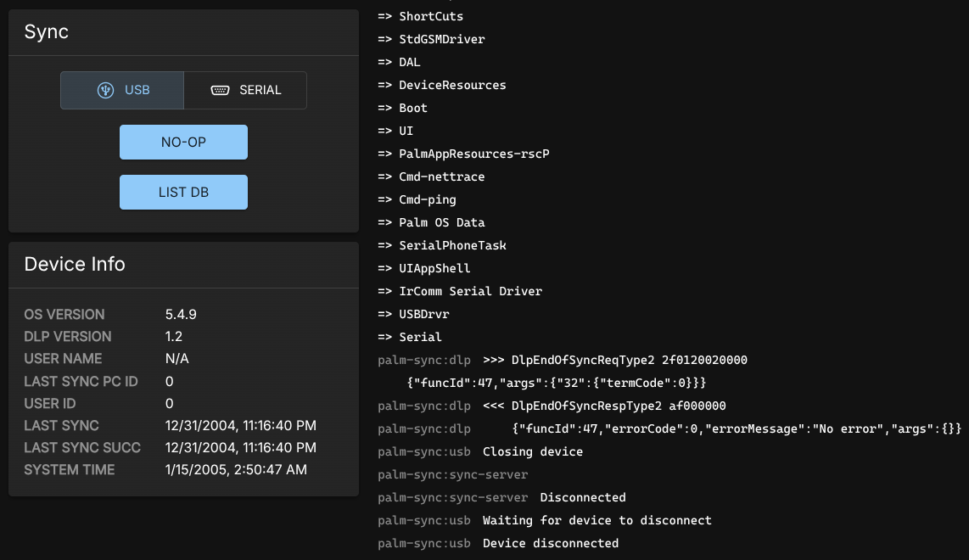
Task: Click the Sync panel heading
Action: [x=47, y=32]
